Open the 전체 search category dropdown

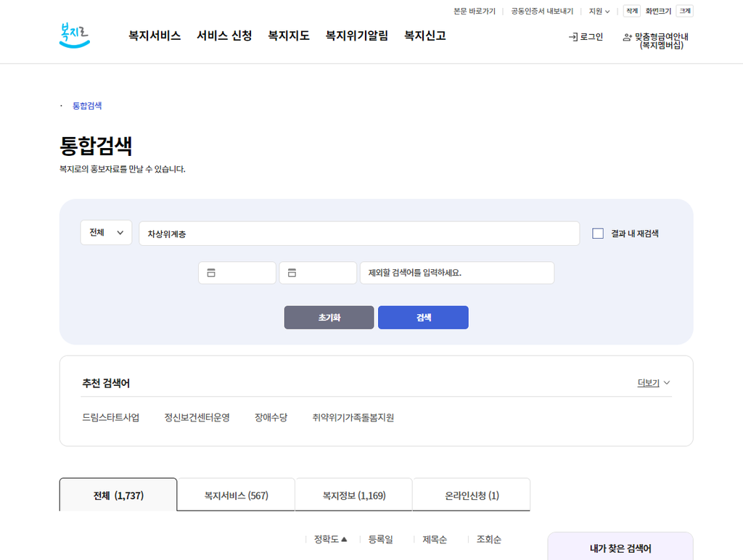[x=106, y=233]
